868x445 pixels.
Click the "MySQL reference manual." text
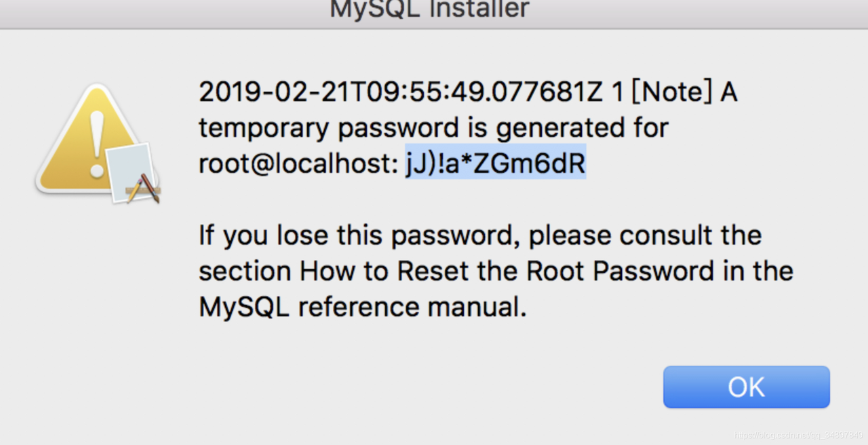coord(362,307)
